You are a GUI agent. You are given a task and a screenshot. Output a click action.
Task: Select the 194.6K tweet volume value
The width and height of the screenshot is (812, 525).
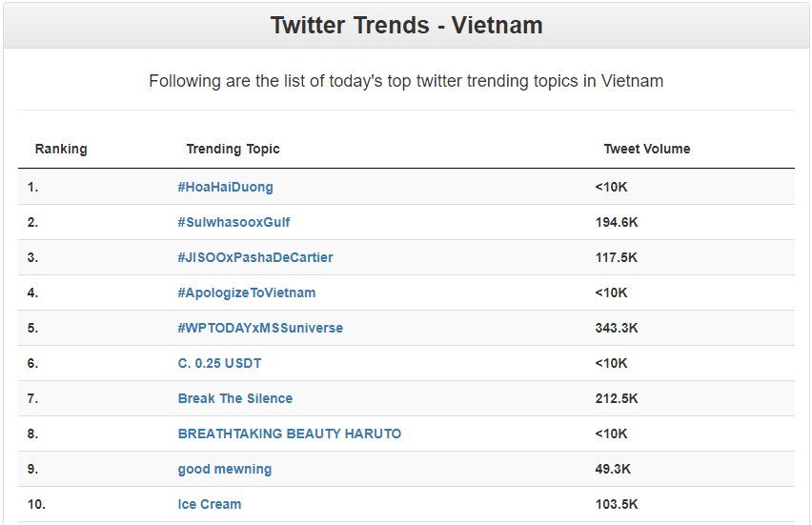click(617, 222)
